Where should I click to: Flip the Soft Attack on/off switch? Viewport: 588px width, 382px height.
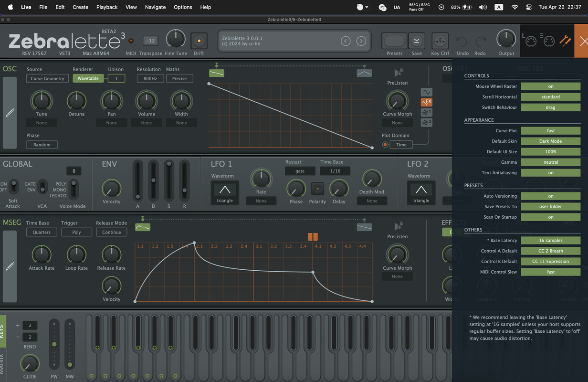14,186
